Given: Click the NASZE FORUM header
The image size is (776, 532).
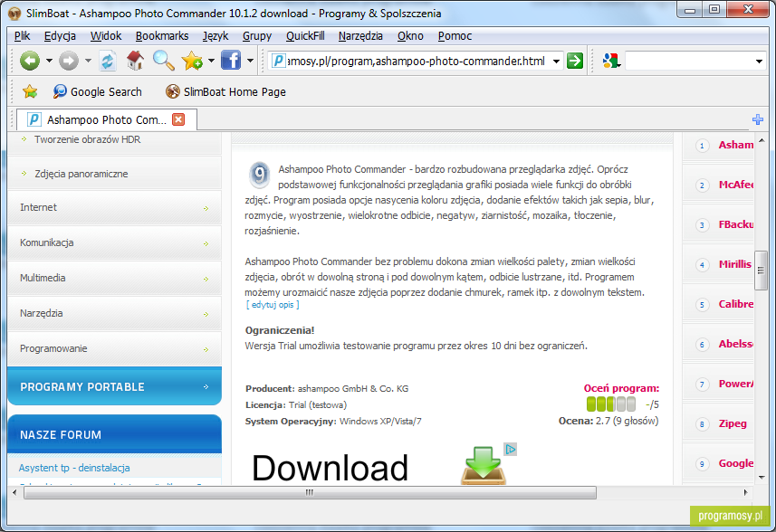Looking at the screenshot, I should point(114,434).
